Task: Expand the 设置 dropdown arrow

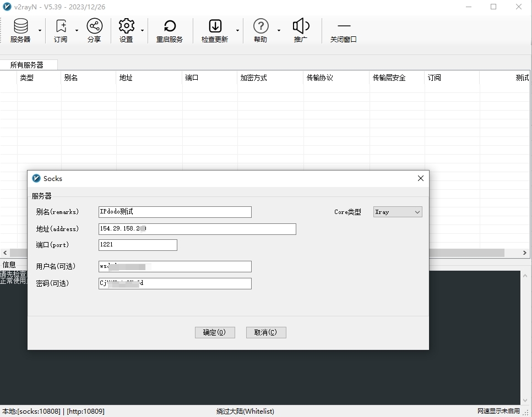Action: coord(143,30)
